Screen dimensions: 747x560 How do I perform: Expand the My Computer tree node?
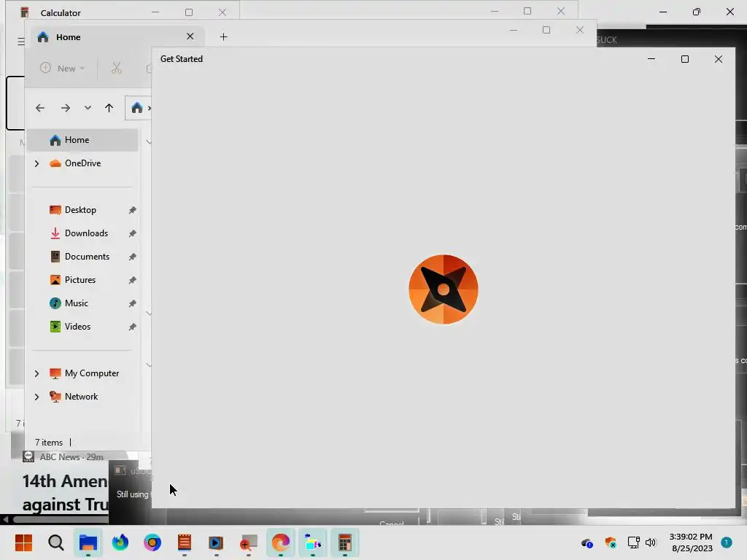[36, 373]
